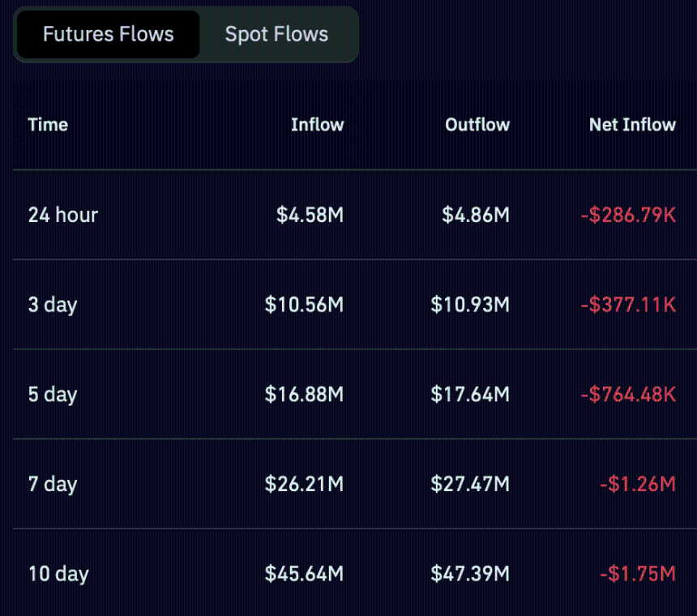This screenshot has height=616, width=697.
Task: Select the 5 day row label
Action: pos(53,395)
